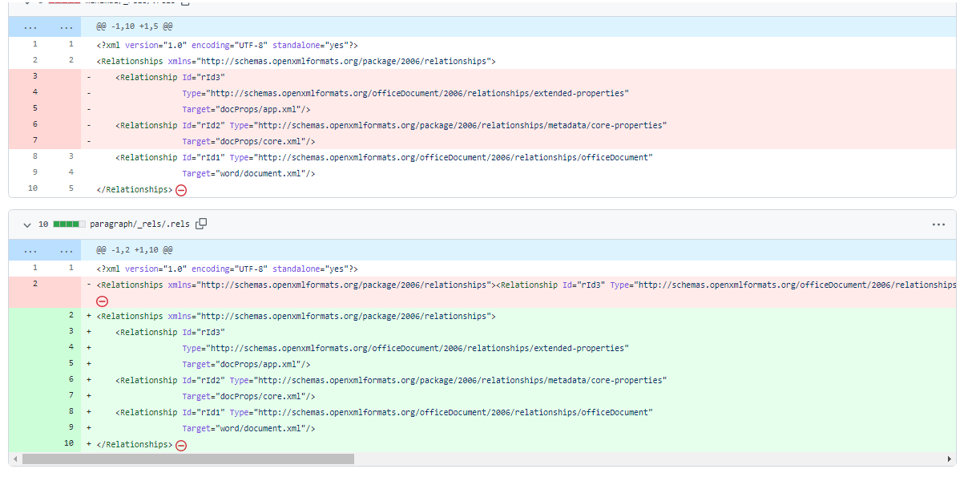The width and height of the screenshot is (980, 477).
Task: Open the paragraph/_rels/.rels options ellipsis menu
Action: click(938, 224)
